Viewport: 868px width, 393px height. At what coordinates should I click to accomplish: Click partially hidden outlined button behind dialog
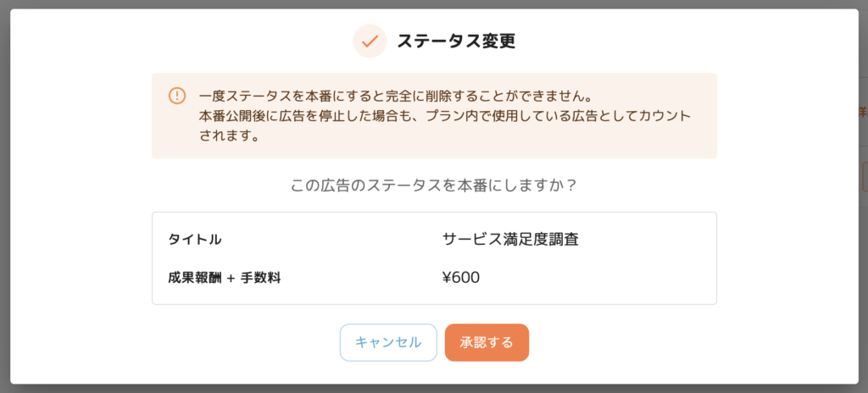(x=864, y=177)
